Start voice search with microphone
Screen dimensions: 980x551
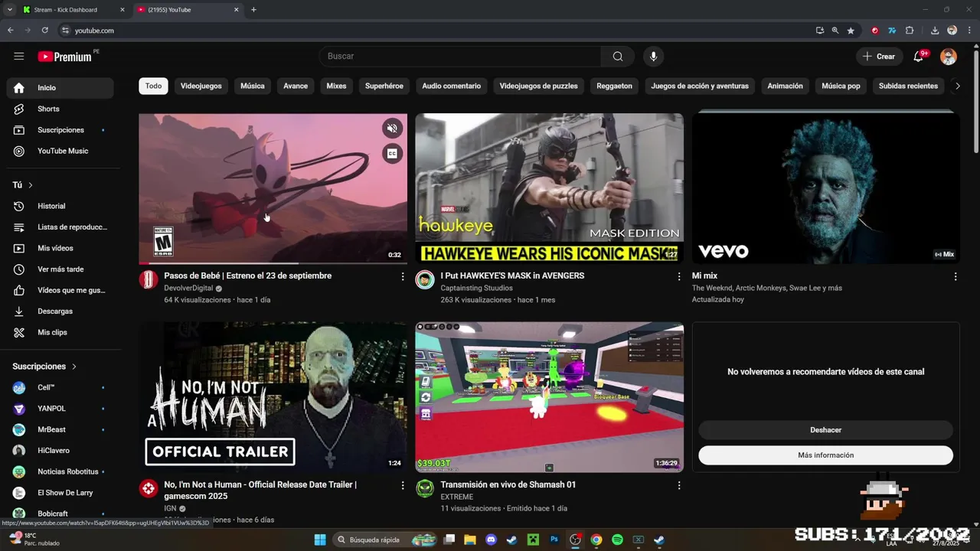pyautogui.click(x=653, y=56)
